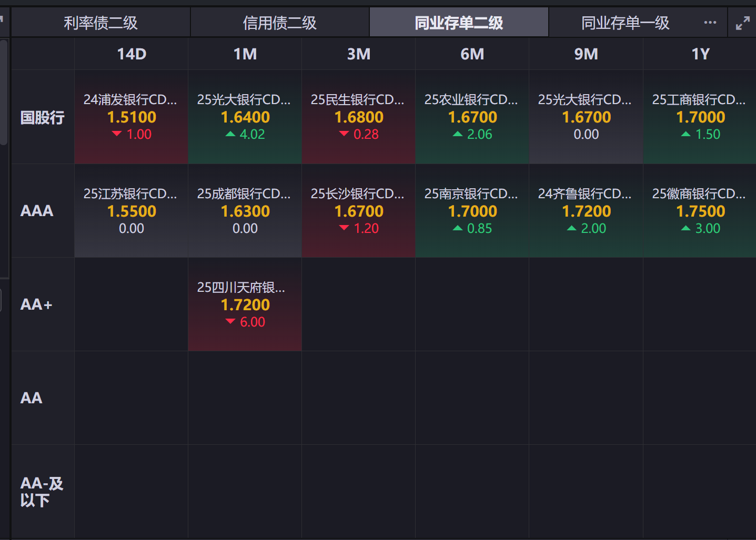
Task: Click the vertical scrollbar at left edge
Action: [4, 92]
